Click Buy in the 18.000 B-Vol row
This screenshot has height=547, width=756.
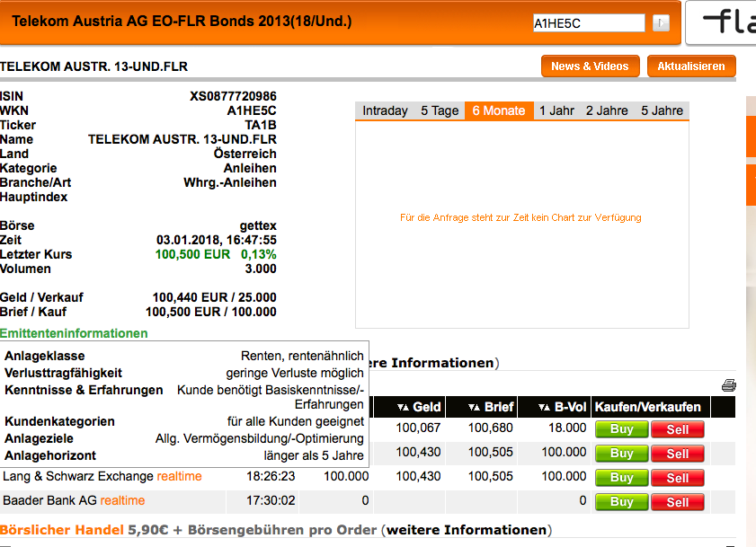tap(621, 429)
